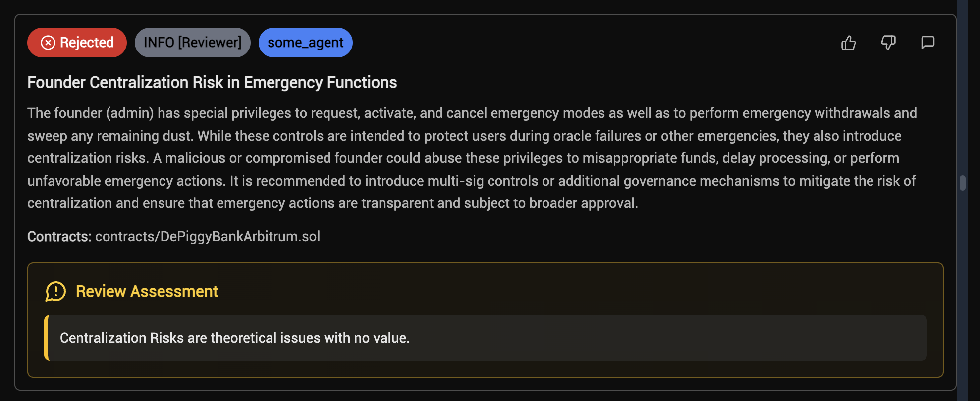Click "The founder (admin)" at description start
Screen dimensions: 980x401
pos(90,113)
